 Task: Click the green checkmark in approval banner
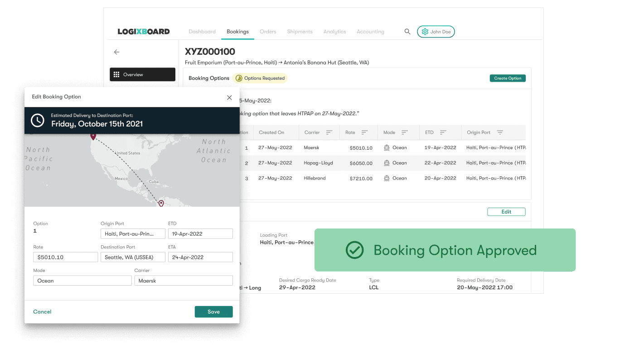355,250
